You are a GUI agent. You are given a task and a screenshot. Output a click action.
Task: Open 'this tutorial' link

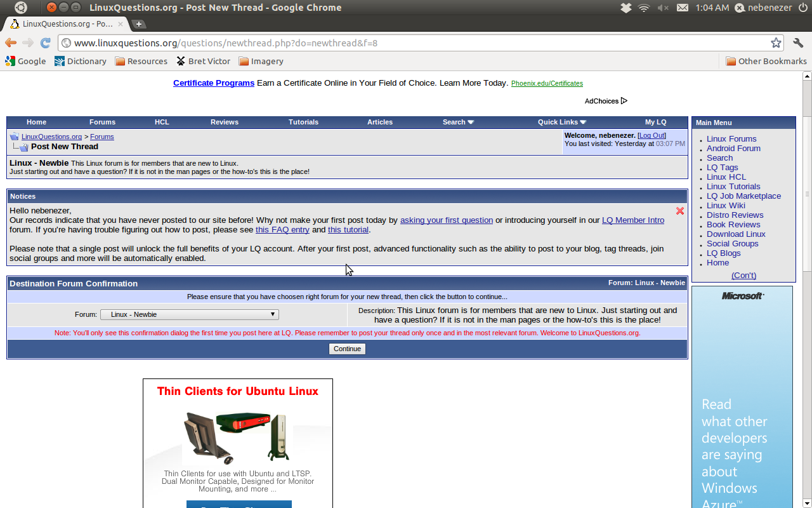point(348,229)
